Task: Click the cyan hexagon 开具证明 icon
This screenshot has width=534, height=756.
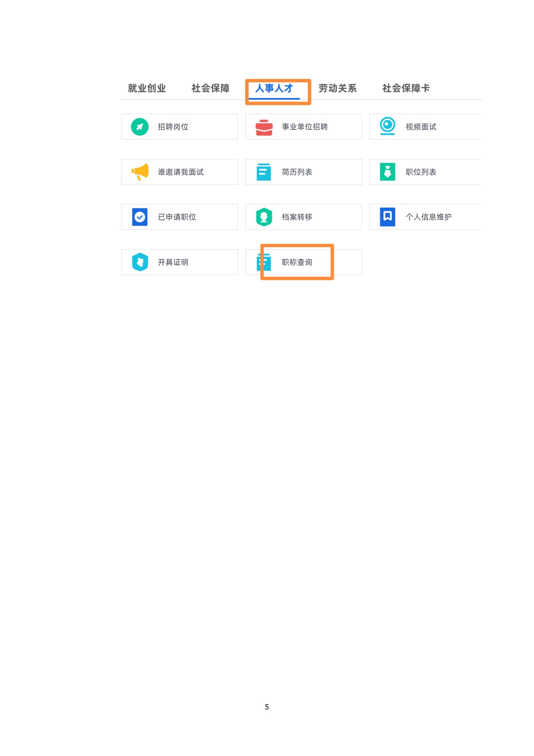Action: point(140,262)
